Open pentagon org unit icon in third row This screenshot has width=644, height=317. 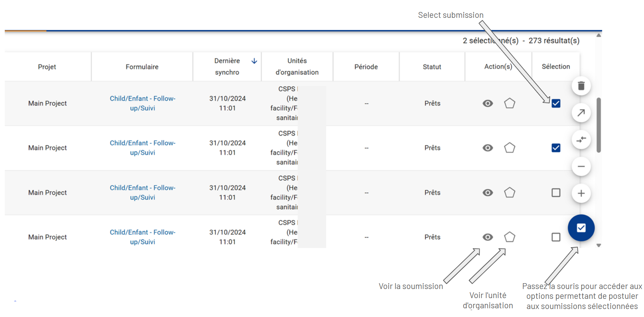(509, 192)
